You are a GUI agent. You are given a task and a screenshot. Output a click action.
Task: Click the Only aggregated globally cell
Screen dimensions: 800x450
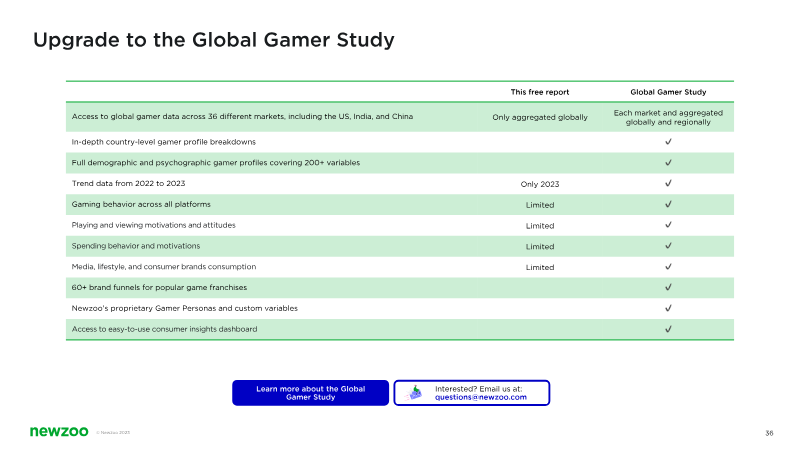click(x=540, y=117)
